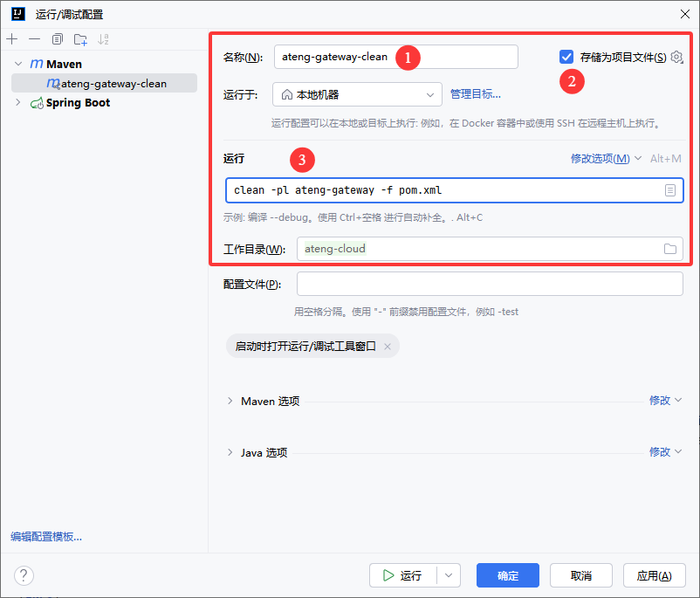The image size is (700, 598).
Task: Expand the Maven 选项 section
Action: pyautogui.click(x=230, y=401)
